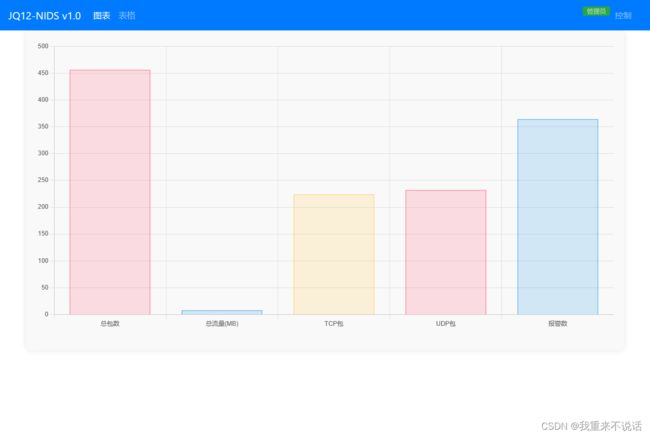Image resolution: width=650 pixels, height=436 pixels.
Task: Click the small 总流量(MB) bar
Action: pyautogui.click(x=222, y=312)
